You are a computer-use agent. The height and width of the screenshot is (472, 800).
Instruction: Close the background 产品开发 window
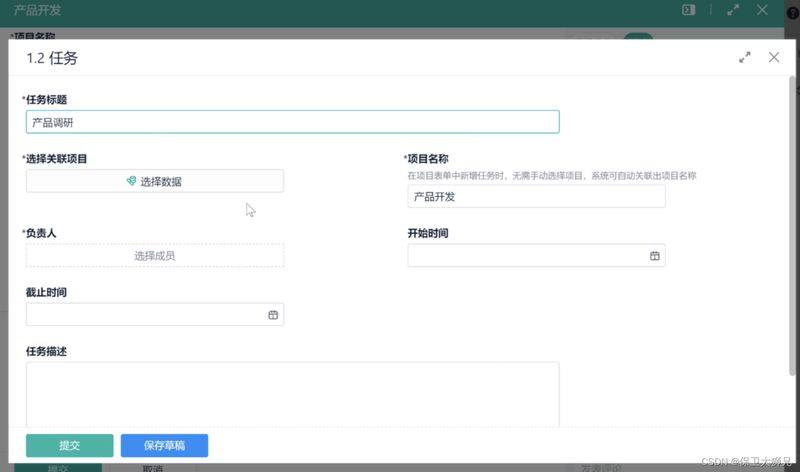tap(762, 10)
